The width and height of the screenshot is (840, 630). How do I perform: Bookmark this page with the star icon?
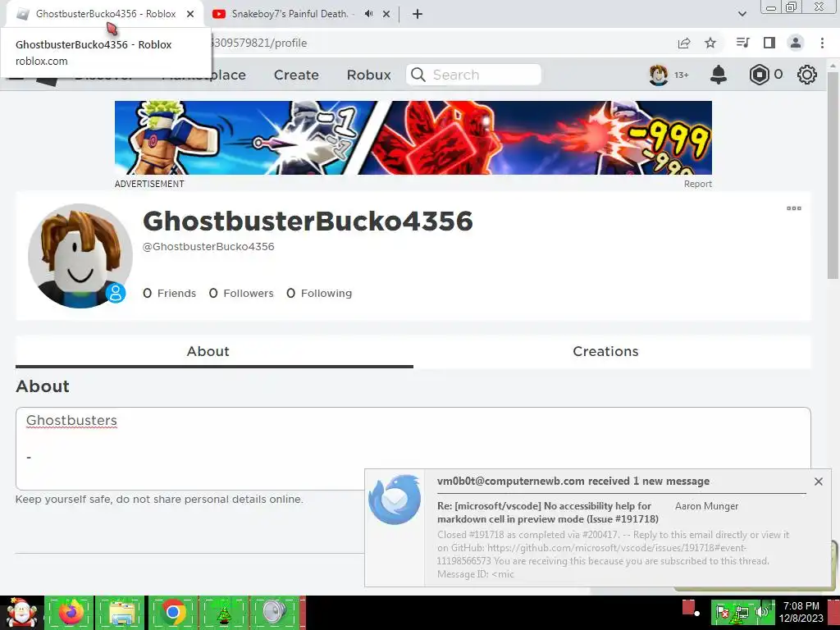point(710,43)
